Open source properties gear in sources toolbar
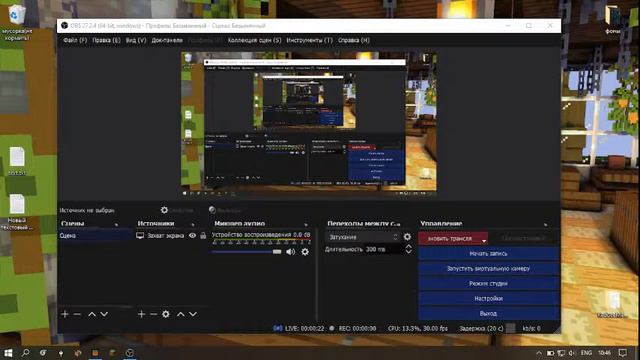 tap(166, 314)
